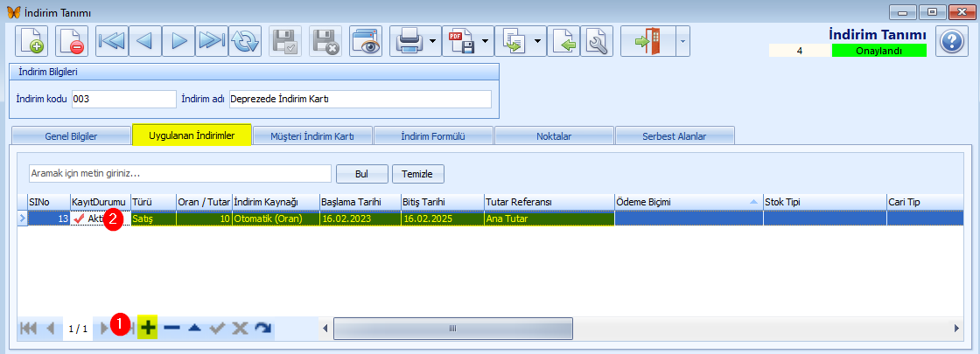This screenshot has height=354, width=980.
Task: Click the cancel-save (floppy with X) icon
Action: [325, 42]
